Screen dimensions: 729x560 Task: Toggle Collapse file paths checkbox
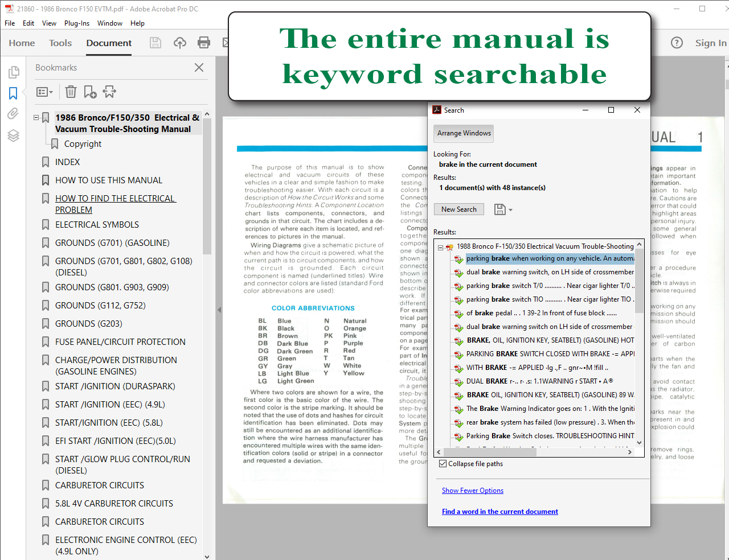443,464
